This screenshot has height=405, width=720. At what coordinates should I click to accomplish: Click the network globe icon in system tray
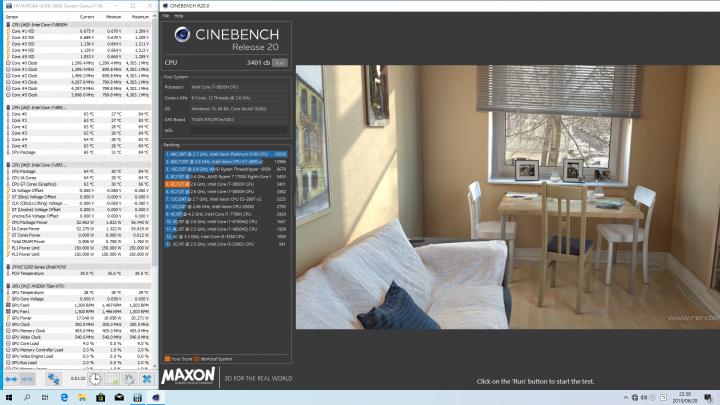[635, 398]
